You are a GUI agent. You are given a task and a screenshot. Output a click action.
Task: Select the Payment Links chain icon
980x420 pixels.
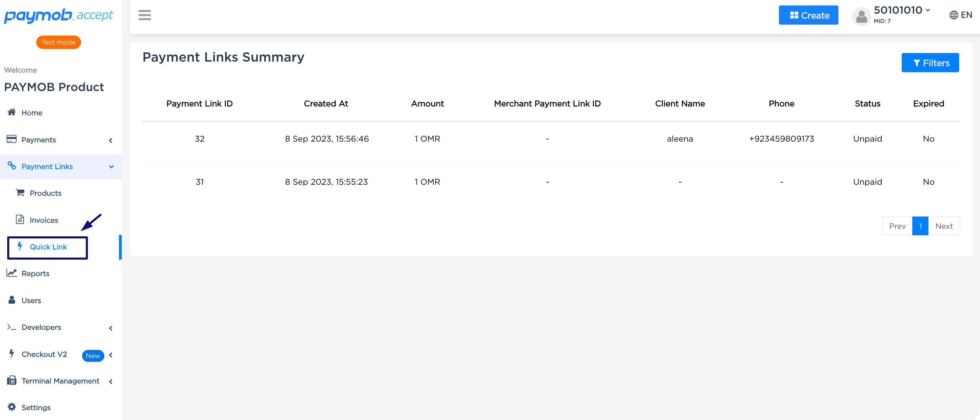point(12,166)
